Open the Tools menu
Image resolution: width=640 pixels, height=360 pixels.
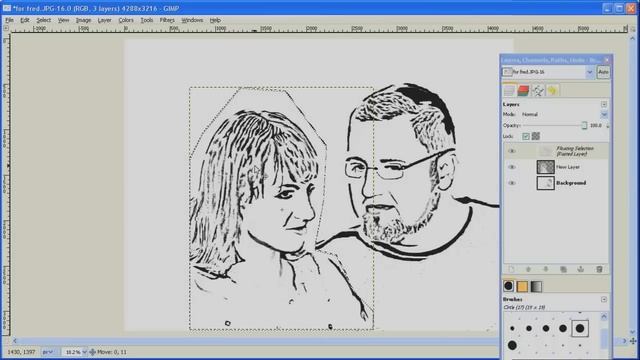(x=147, y=20)
